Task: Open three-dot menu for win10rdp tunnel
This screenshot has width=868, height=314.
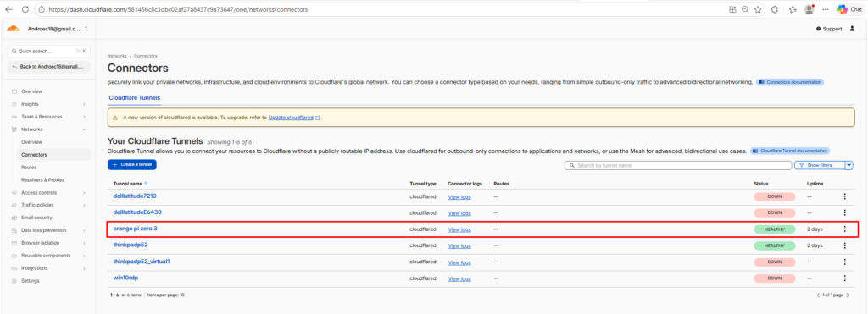Action: [x=845, y=278]
